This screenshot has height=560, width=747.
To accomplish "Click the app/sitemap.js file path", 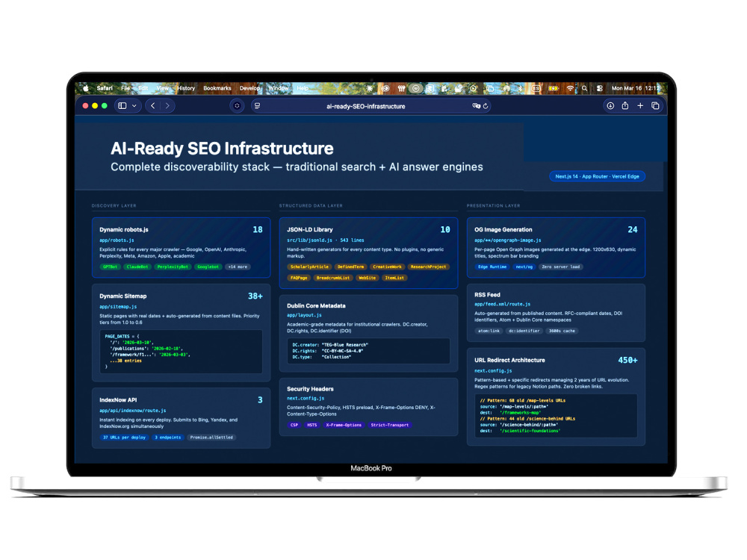I will 118,307.
